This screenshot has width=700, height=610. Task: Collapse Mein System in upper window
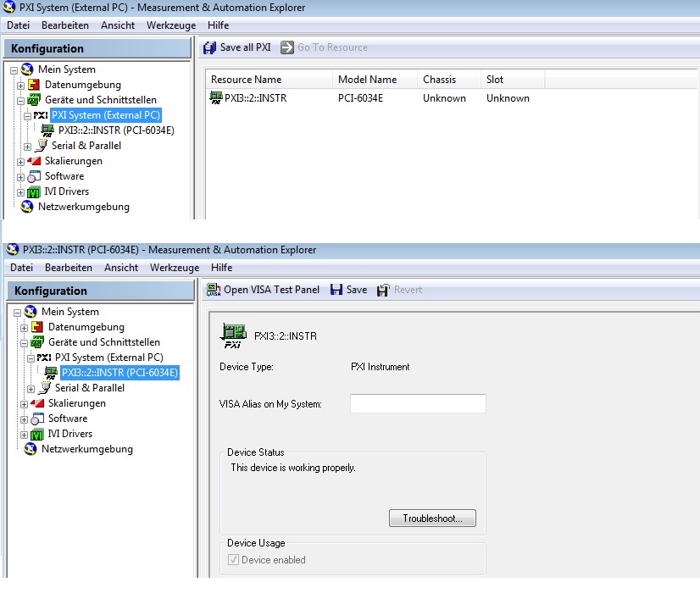pos(14,70)
